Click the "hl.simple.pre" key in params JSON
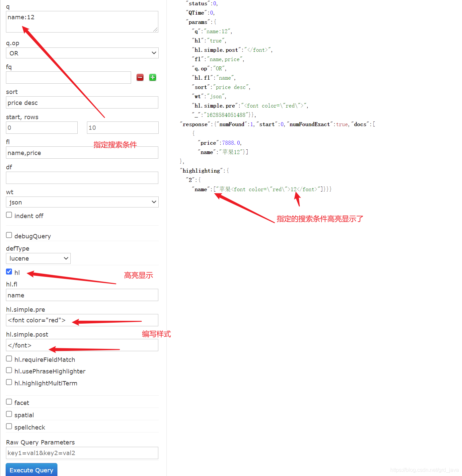 215,106
